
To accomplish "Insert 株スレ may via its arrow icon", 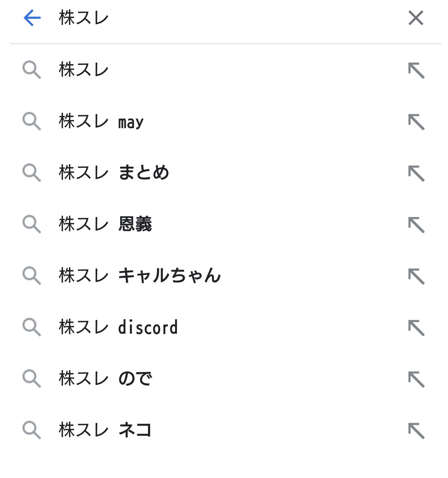I will [416, 122].
